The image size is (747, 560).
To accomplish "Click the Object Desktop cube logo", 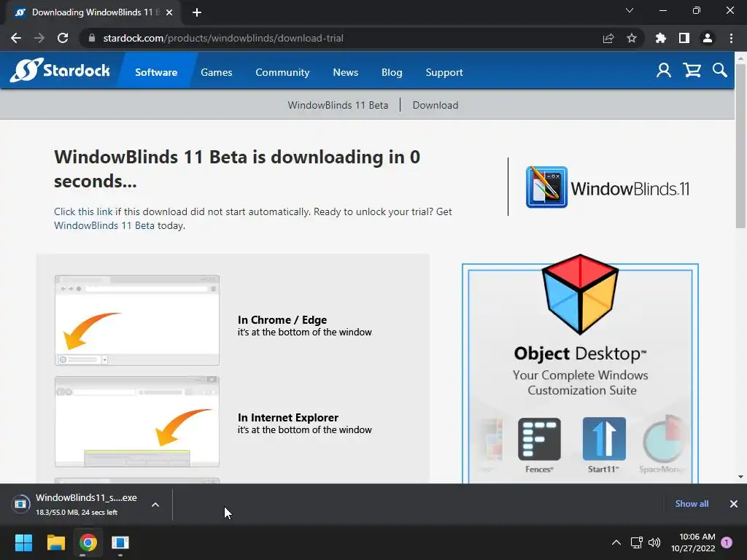I will [x=580, y=294].
